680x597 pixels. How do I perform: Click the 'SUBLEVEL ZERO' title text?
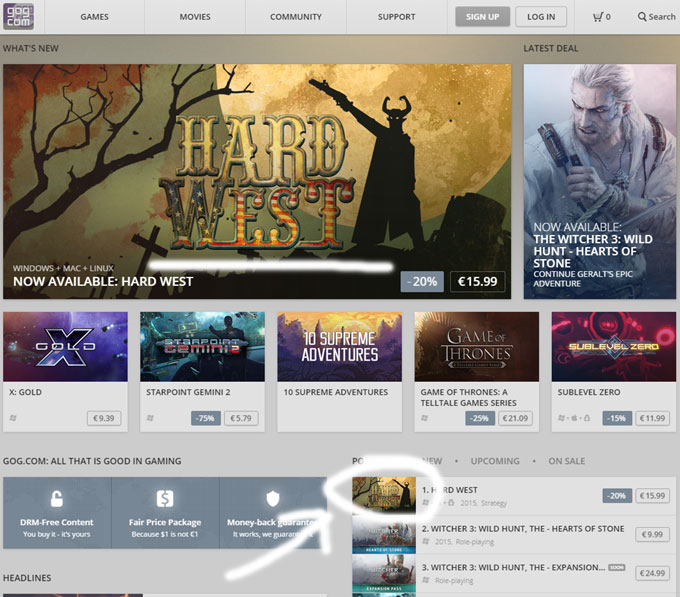pos(588,392)
